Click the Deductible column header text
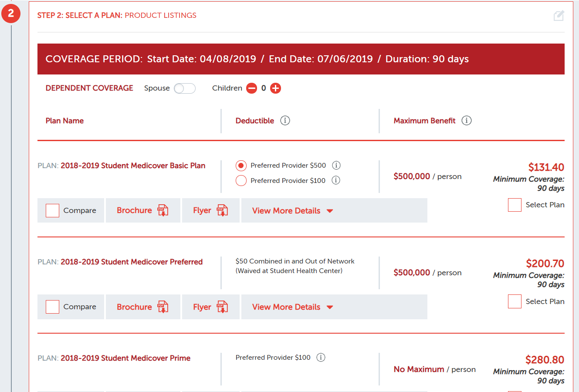Image resolution: width=579 pixels, height=392 pixels. [x=255, y=121]
